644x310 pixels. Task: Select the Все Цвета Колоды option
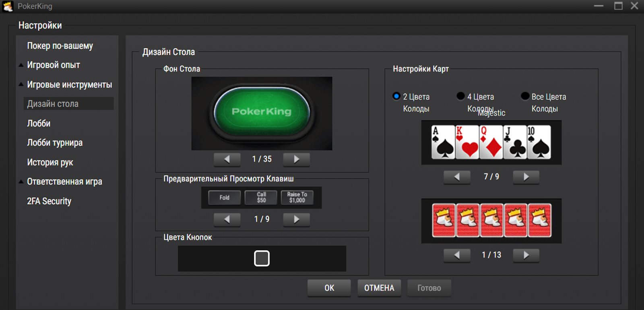point(525,96)
